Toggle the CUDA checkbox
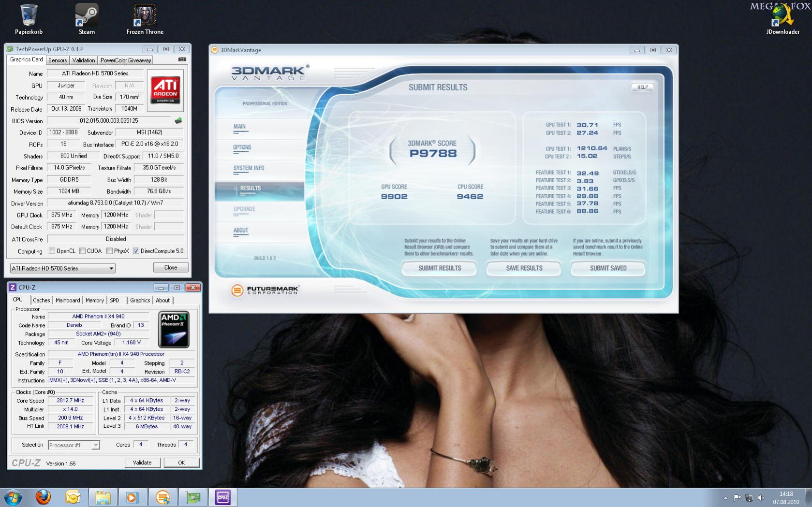812x507 pixels. (x=83, y=251)
